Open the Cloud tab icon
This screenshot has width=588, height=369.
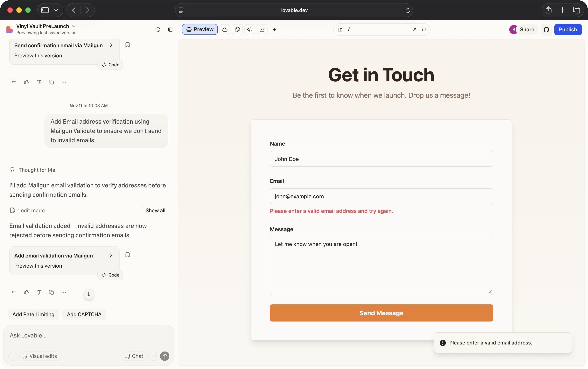coord(225,30)
